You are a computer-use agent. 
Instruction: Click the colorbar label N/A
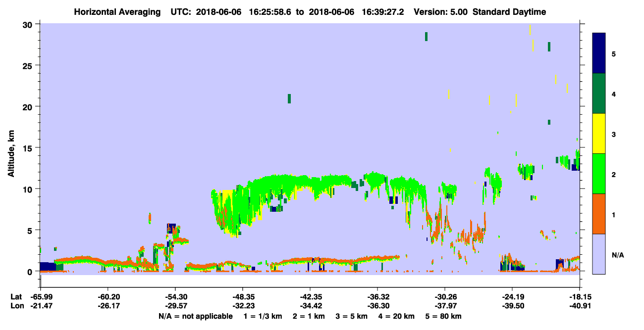pyautogui.click(x=617, y=255)
